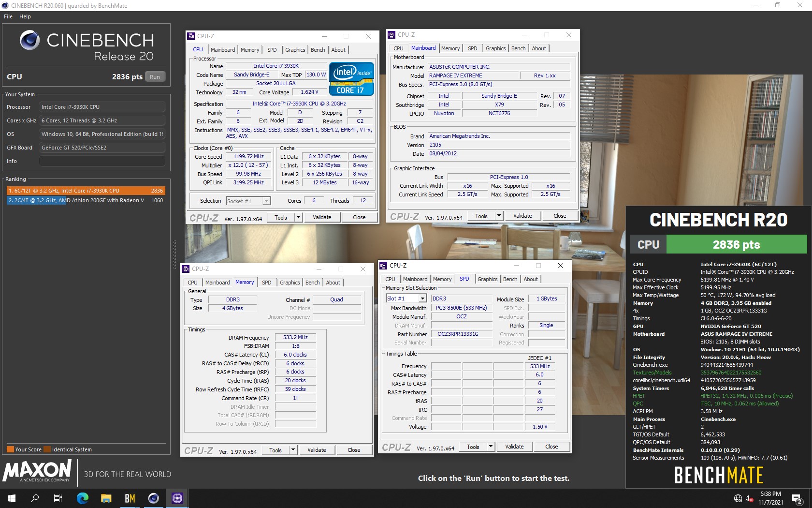Click the Cinebench title bar app icon

pos(5,5)
